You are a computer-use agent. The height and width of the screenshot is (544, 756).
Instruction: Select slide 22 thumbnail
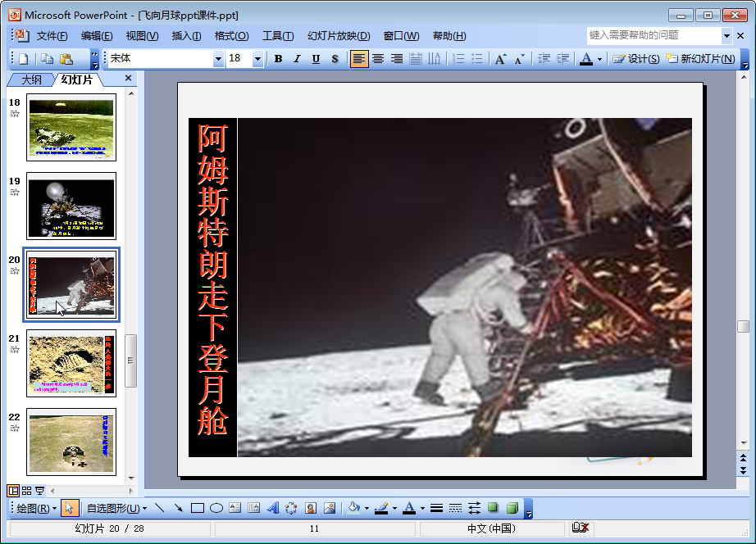(x=71, y=442)
